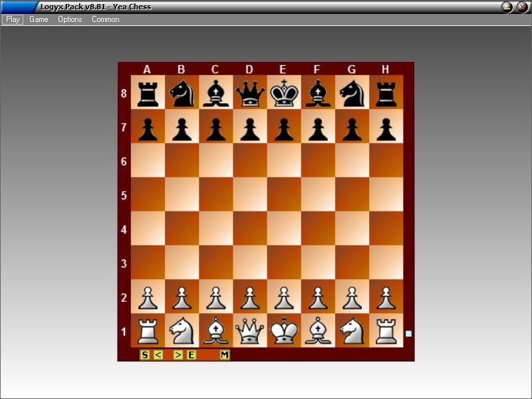Select the white pawn on B2

click(x=182, y=297)
